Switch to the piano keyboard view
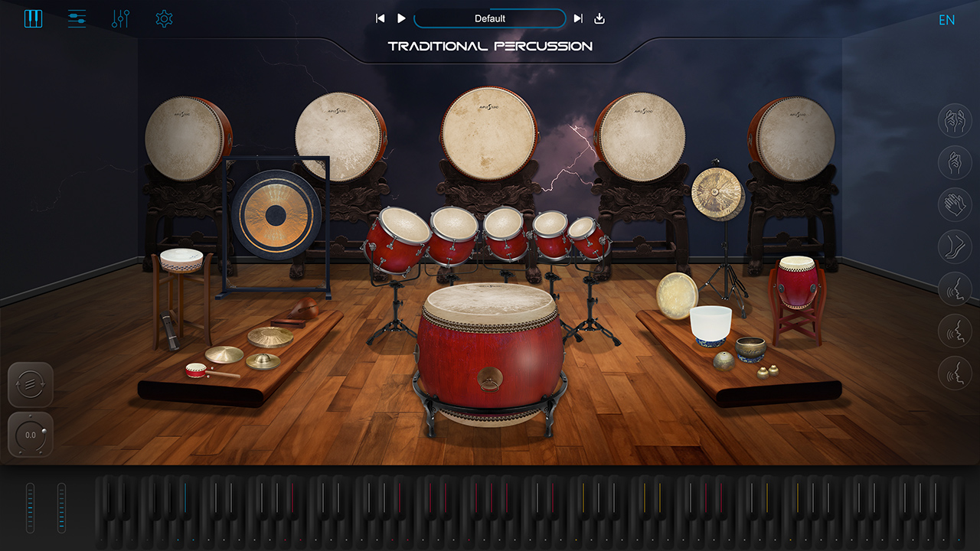The image size is (980, 551). point(33,19)
